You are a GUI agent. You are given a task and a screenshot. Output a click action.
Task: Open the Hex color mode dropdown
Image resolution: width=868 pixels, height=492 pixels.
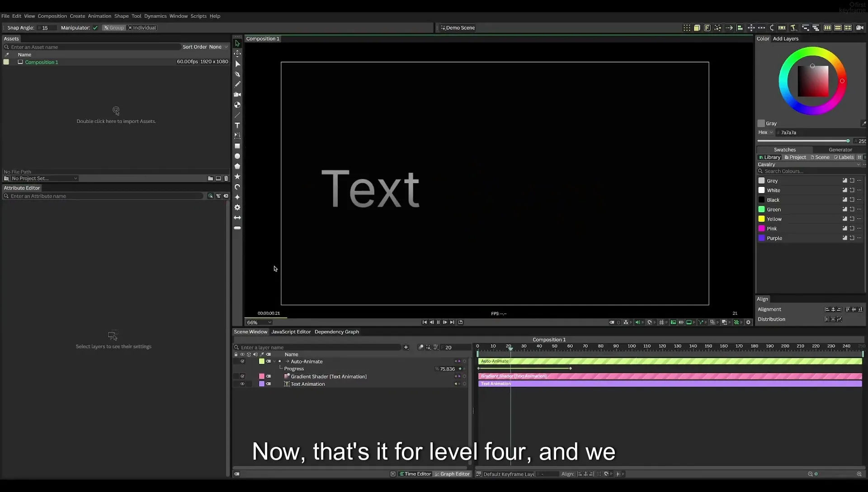coord(765,132)
